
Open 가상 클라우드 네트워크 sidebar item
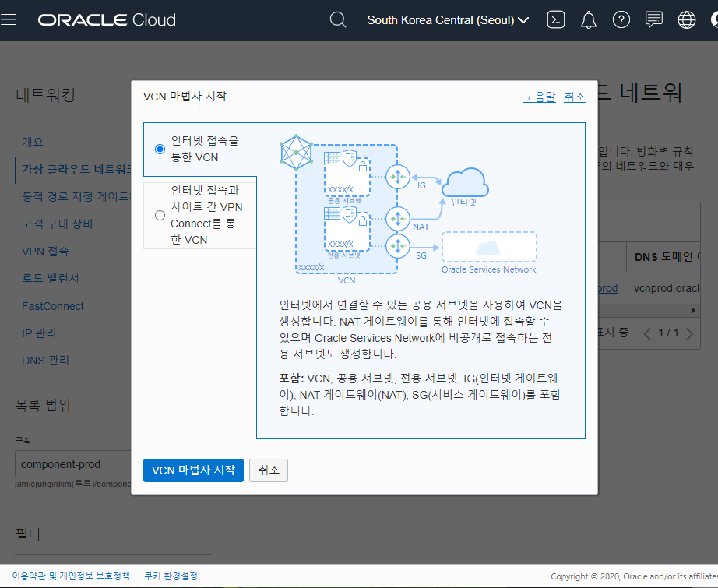click(x=76, y=169)
